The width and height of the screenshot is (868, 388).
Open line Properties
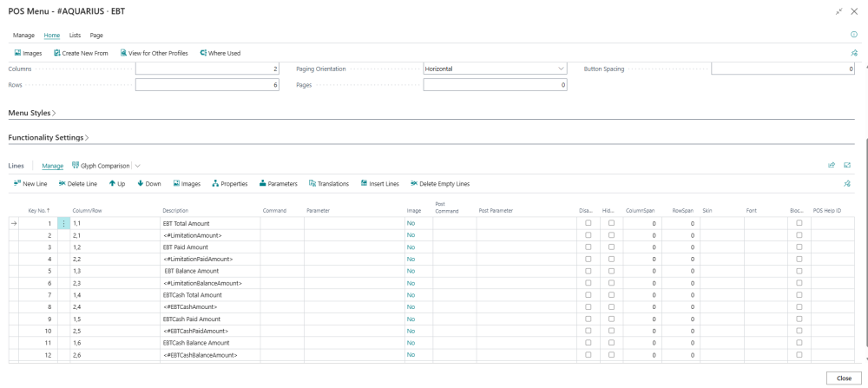pos(230,184)
